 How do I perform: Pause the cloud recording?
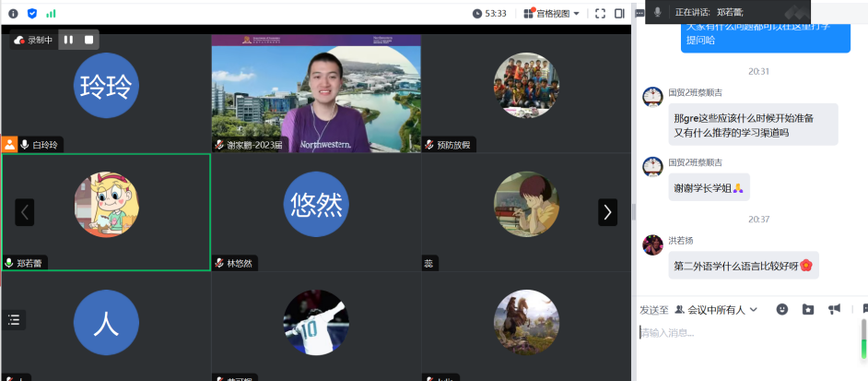[68, 40]
